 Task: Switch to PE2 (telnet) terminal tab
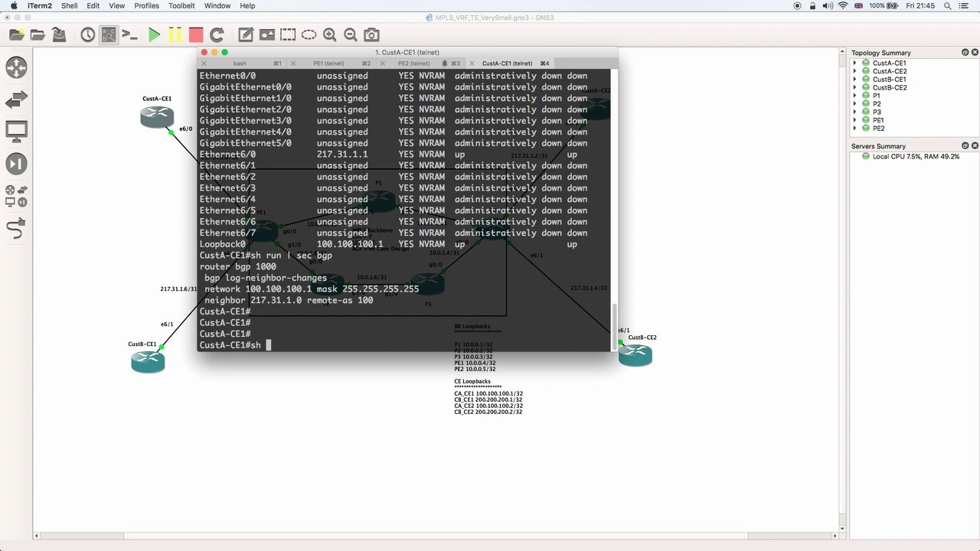(x=413, y=64)
